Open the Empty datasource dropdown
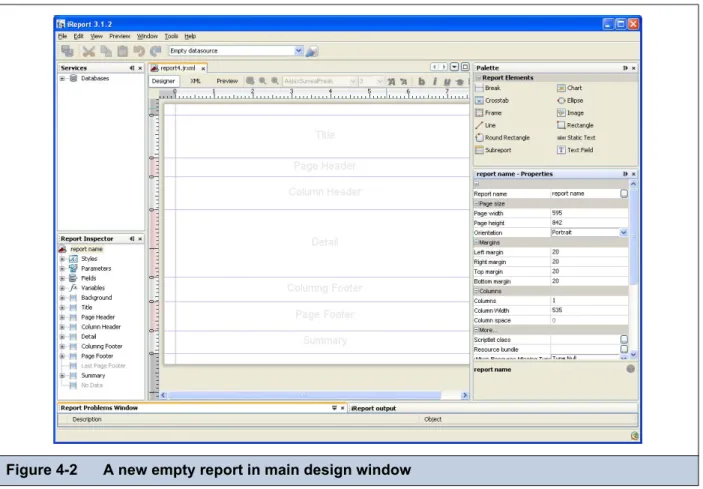The height and width of the screenshot is (489, 703). [x=299, y=51]
